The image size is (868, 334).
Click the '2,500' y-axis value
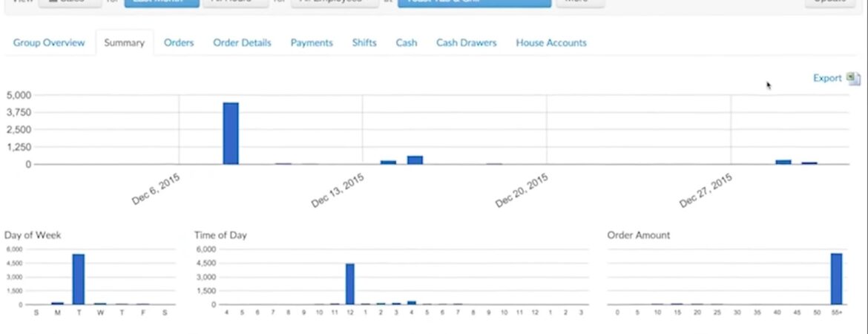[19, 130]
